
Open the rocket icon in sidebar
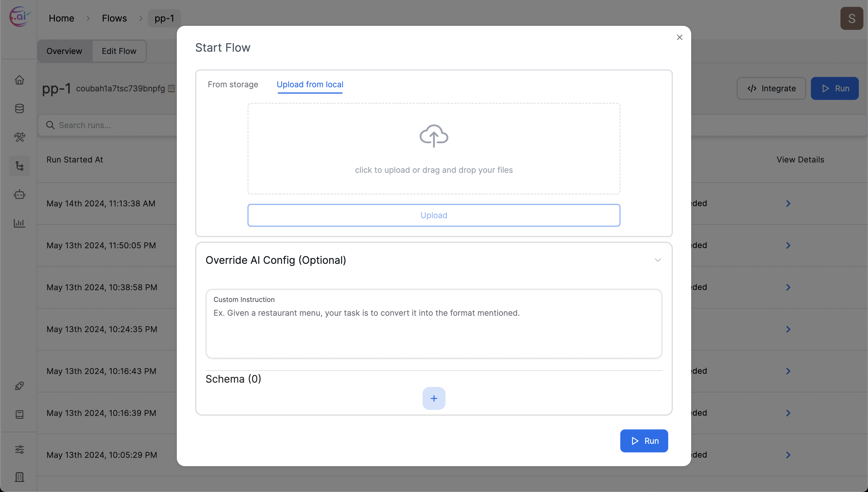tap(19, 386)
